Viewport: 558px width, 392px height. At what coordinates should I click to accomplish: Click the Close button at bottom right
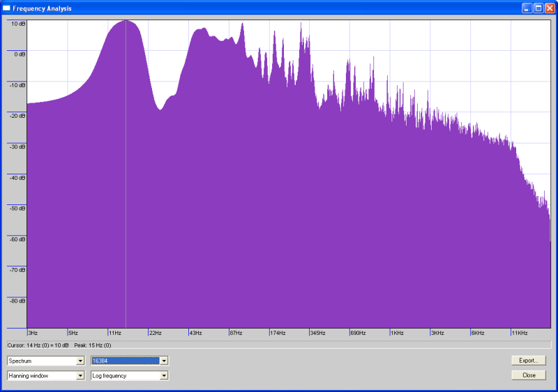[528, 375]
